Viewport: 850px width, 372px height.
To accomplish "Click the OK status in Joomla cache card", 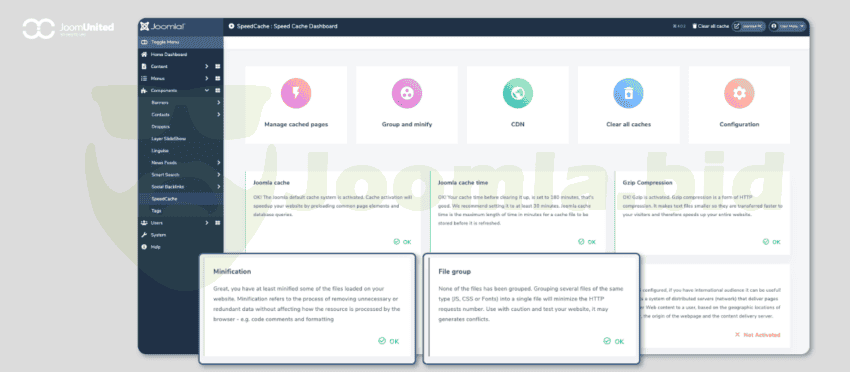I will pos(402,242).
